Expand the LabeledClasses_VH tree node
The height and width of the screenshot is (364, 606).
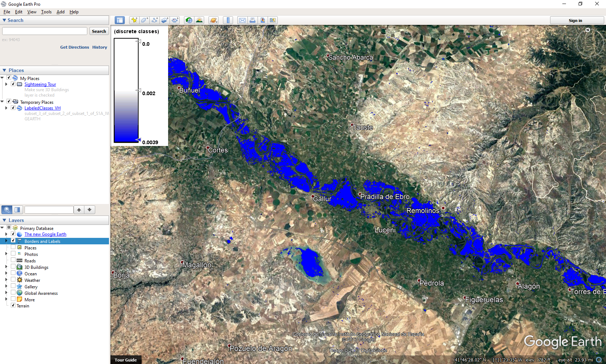(6, 108)
